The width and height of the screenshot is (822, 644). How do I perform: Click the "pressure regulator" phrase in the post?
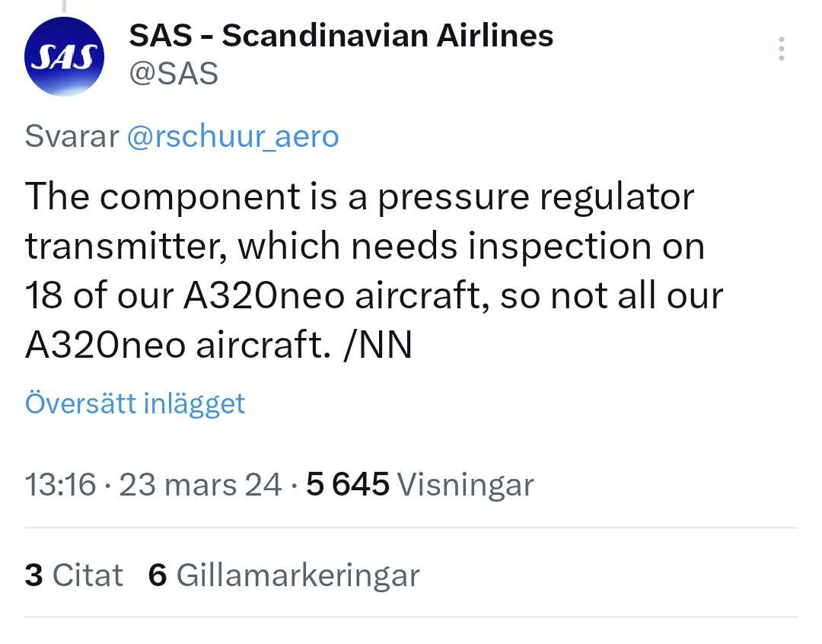(x=535, y=197)
